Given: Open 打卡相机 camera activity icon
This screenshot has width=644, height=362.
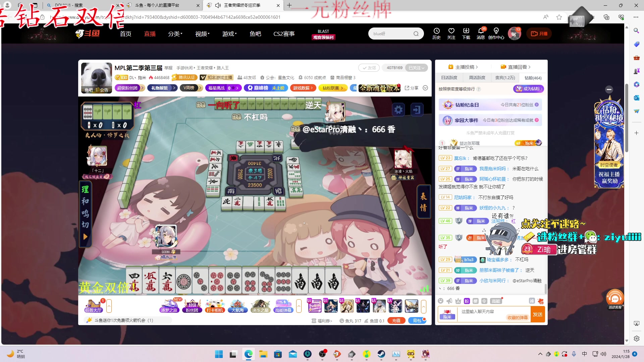Looking at the screenshot, I should (215, 306).
